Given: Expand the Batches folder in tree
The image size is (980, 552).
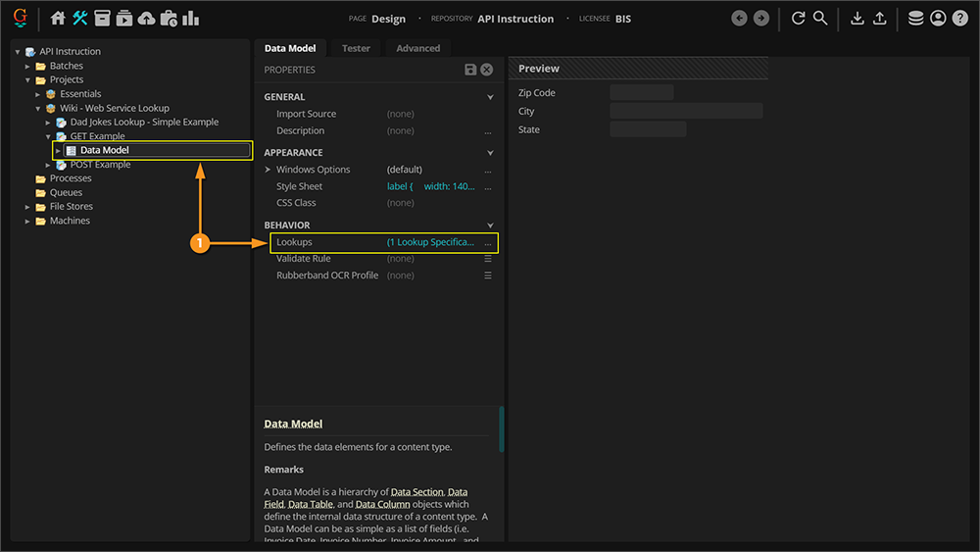Looking at the screenshot, I should [28, 66].
